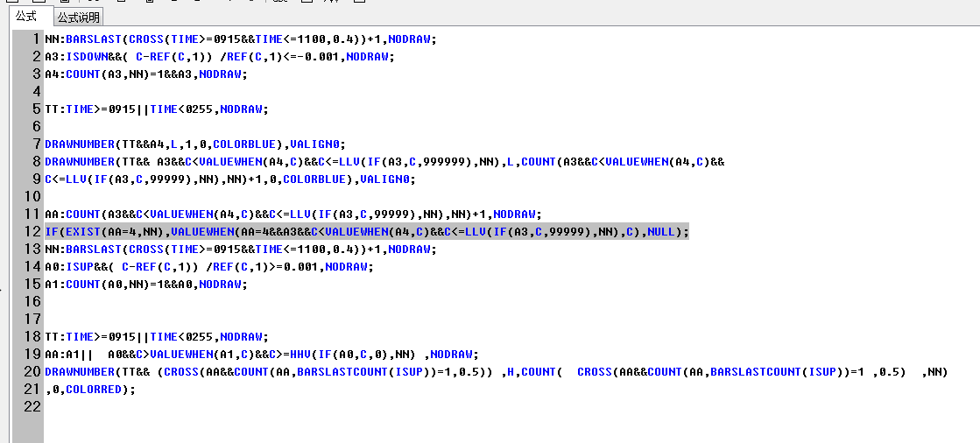The width and height of the screenshot is (980, 443).
Task: Click line number 20 in the gutter
Action: pos(32,372)
